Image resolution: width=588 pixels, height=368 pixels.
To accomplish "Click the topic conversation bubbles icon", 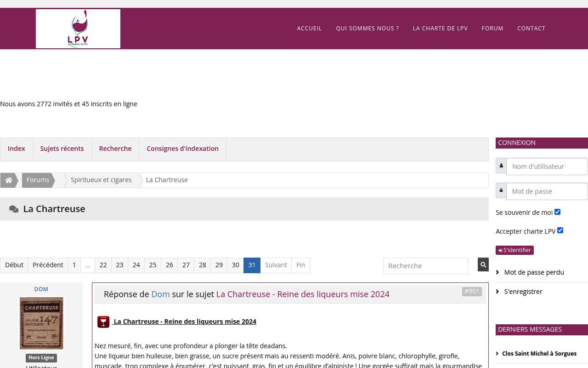I will [14, 209].
